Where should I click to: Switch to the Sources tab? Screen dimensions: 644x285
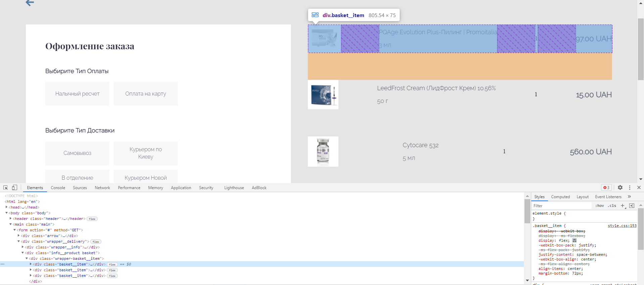click(x=80, y=188)
